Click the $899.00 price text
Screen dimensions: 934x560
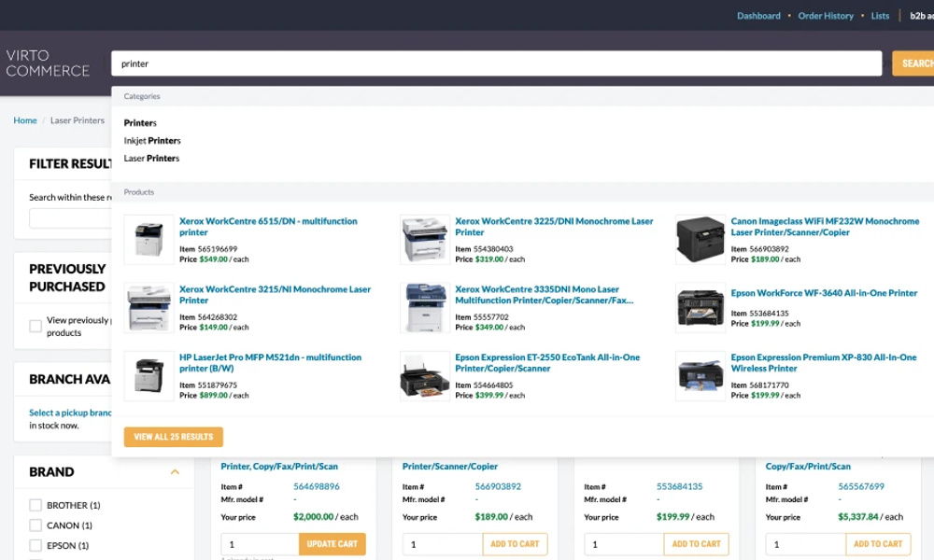213,395
